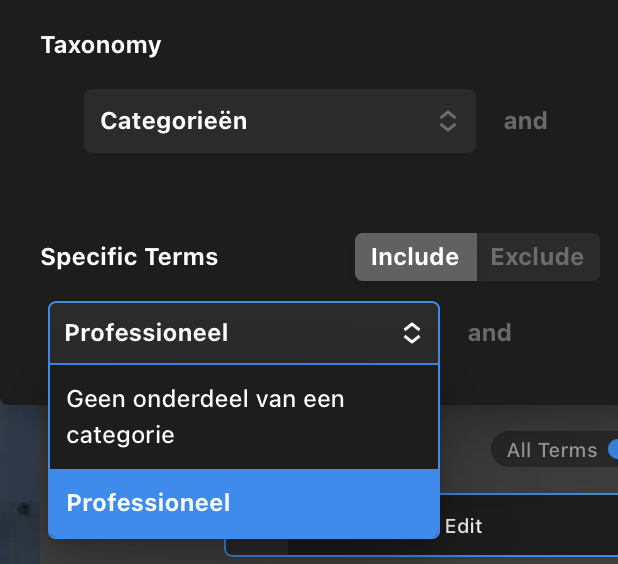Screen dimensions: 618x564
Task: Switch Specific Terms to Include
Action: (415, 257)
